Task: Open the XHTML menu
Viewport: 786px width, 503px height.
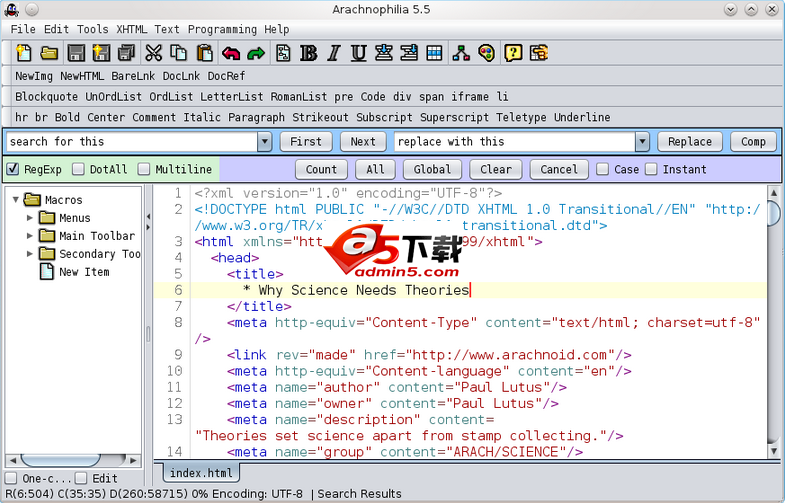Action: coord(131,29)
